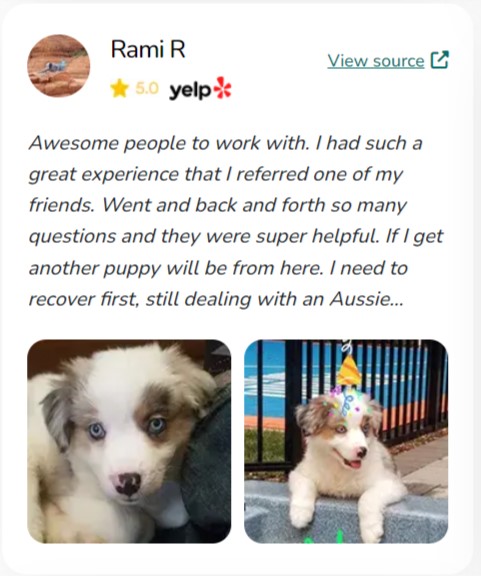481x576 pixels.
Task: Click the "another puppy will be from here" line
Action: tap(176, 268)
